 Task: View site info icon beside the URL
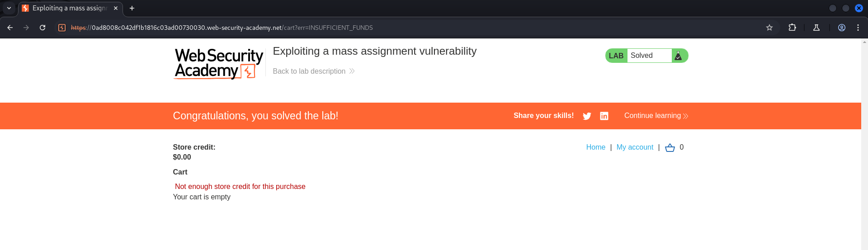tap(62, 28)
